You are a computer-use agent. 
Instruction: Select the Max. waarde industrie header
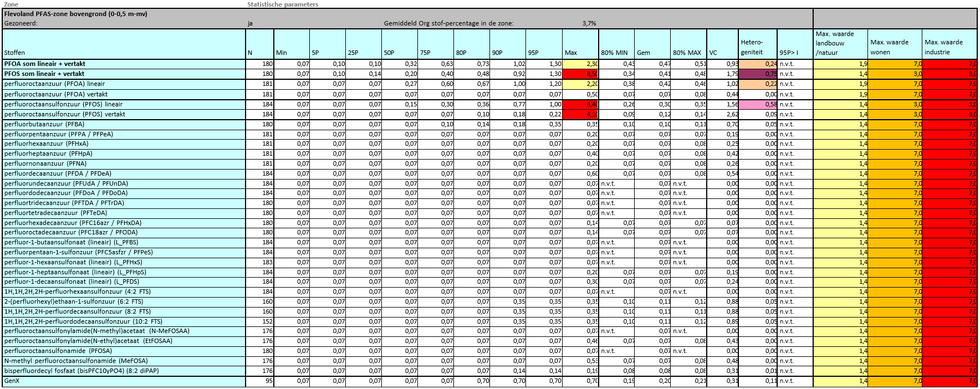click(943, 47)
